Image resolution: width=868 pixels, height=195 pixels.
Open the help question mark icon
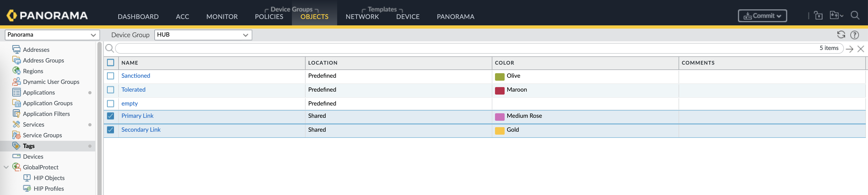854,35
